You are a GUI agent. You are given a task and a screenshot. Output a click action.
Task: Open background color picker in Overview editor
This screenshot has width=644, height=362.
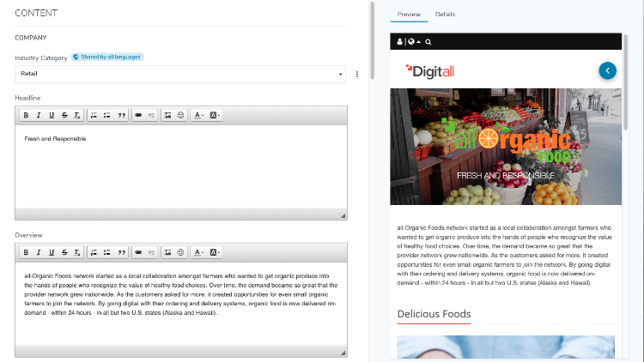[x=215, y=252]
